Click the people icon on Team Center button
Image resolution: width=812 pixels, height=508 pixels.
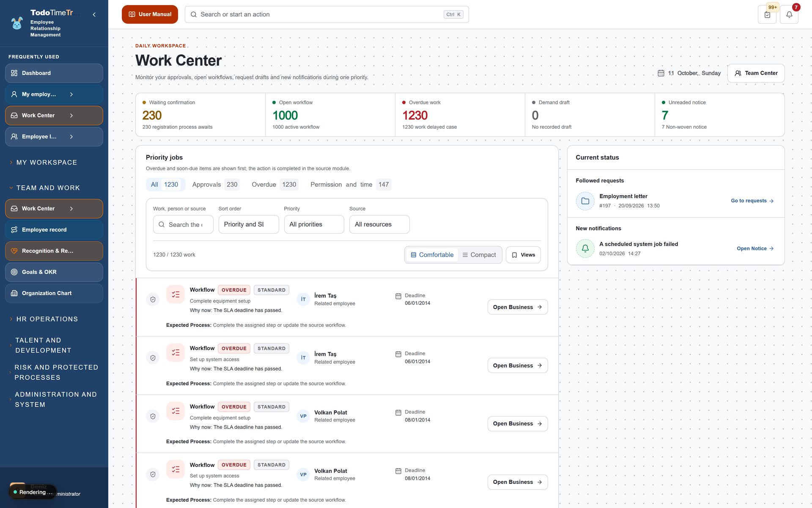(738, 73)
